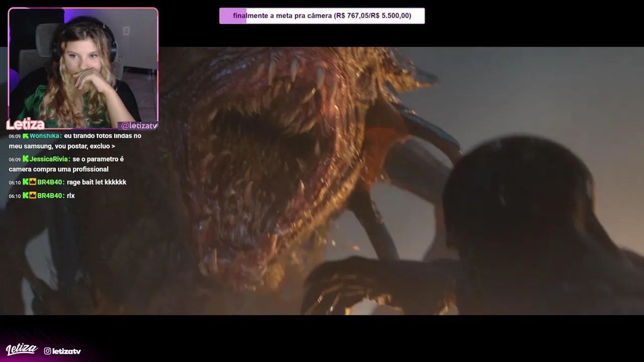The height and width of the screenshot is (362, 644).
Task: Click the main creature video area
Action: [x=322, y=181]
